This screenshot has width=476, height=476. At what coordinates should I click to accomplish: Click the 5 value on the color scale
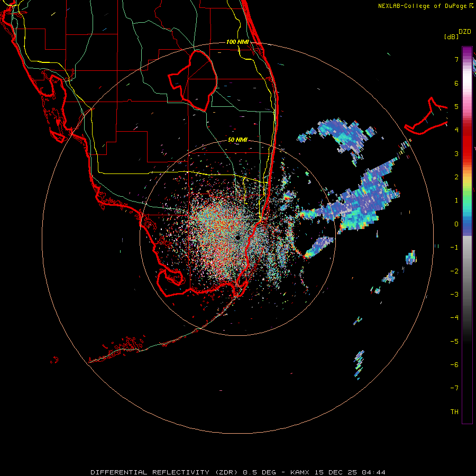click(x=456, y=106)
